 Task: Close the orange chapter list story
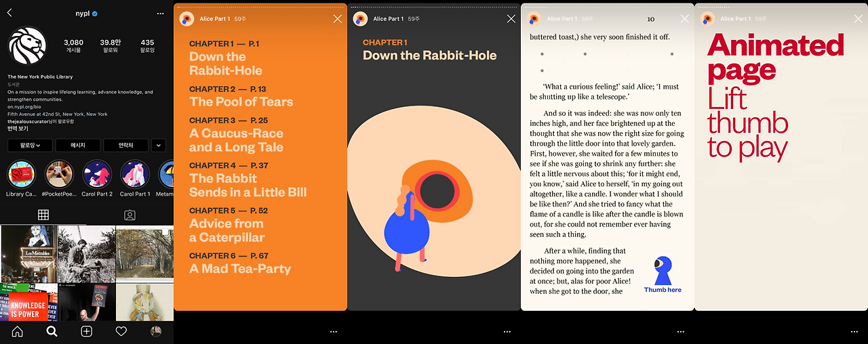[x=338, y=19]
